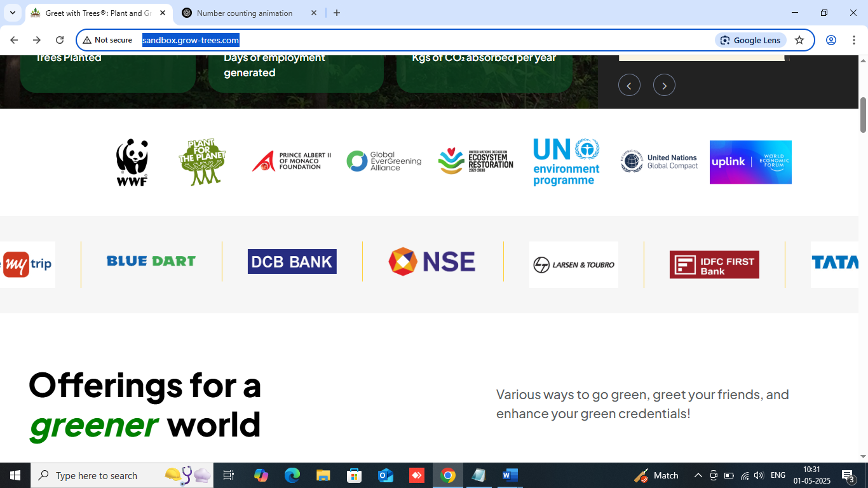Switch to Number counting animation tab

click(x=245, y=13)
